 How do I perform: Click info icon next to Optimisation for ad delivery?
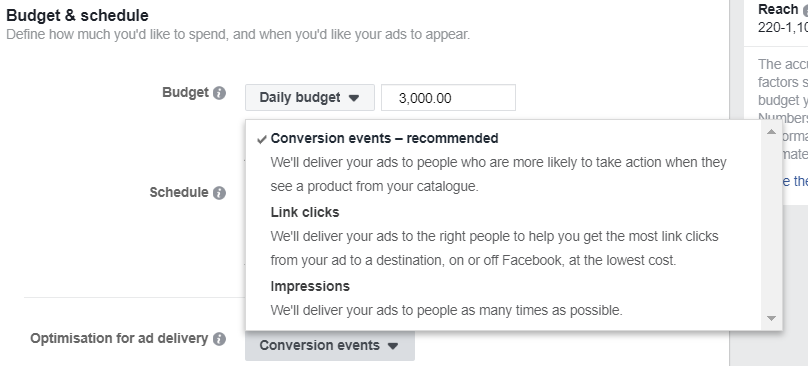click(220, 339)
